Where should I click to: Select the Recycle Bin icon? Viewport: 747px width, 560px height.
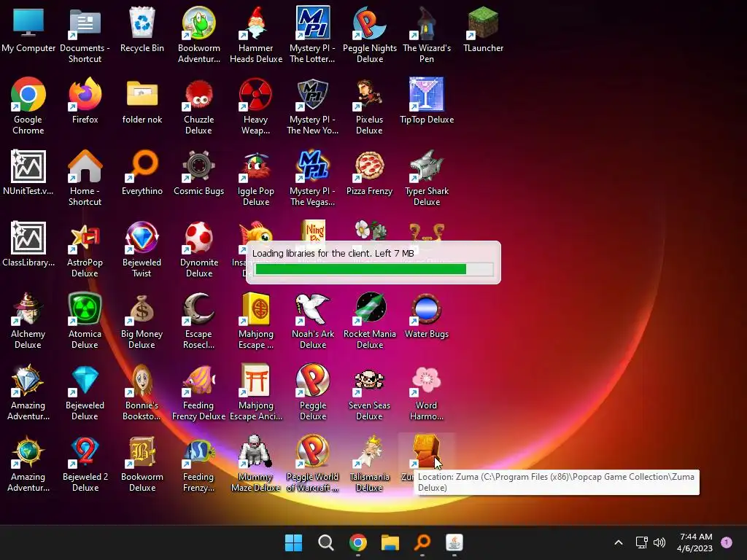tap(142, 23)
